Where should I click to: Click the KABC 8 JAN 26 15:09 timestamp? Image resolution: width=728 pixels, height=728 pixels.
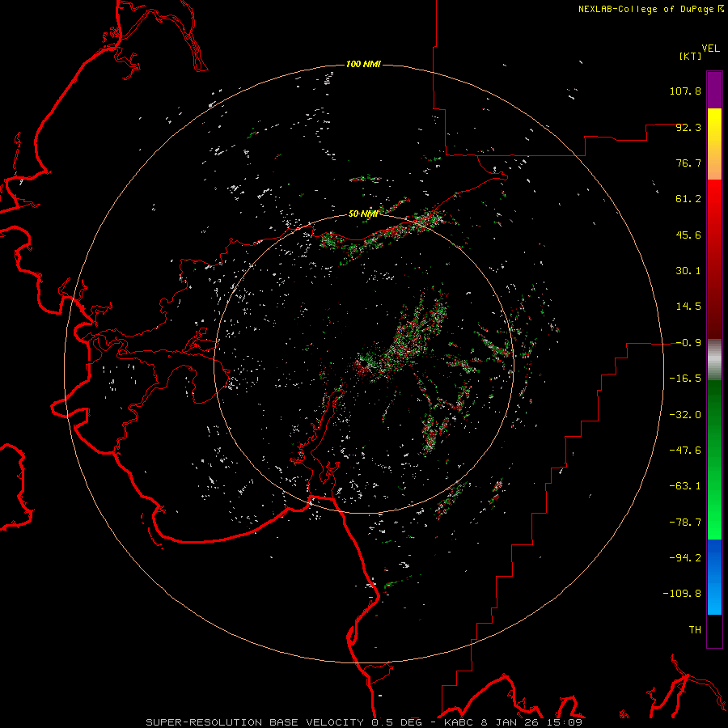tap(513, 722)
